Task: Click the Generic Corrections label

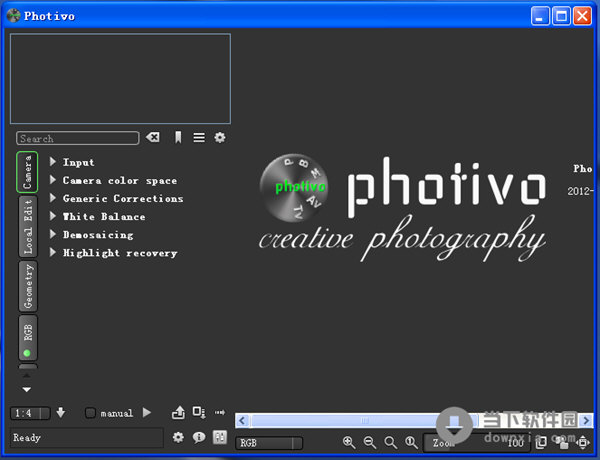Action: pyautogui.click(x=123, y=198)
